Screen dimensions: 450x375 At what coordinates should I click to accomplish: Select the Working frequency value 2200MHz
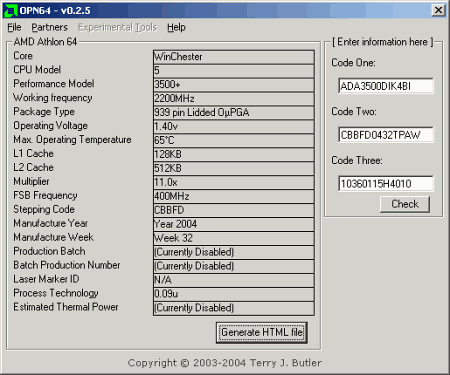click(x=234, y=99)
